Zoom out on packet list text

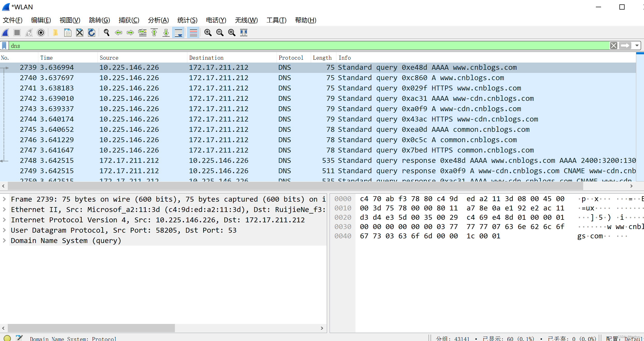click(x=220, y=33)
